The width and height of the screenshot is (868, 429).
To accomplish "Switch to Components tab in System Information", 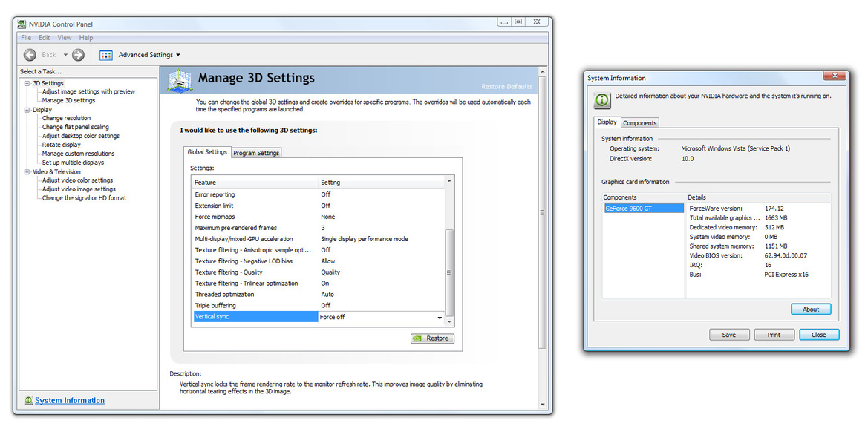I will pyautogui.click(x=640, y=123).
